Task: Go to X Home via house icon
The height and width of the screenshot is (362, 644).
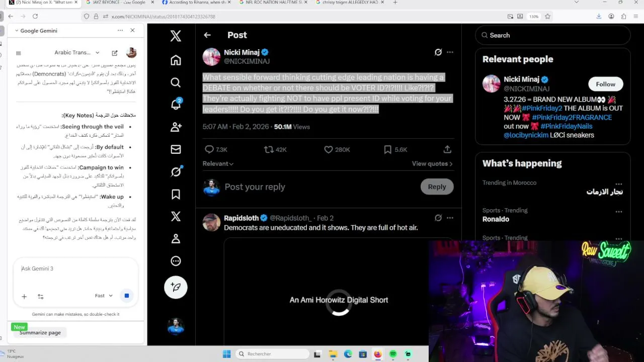Action: (x=176, y=60)
